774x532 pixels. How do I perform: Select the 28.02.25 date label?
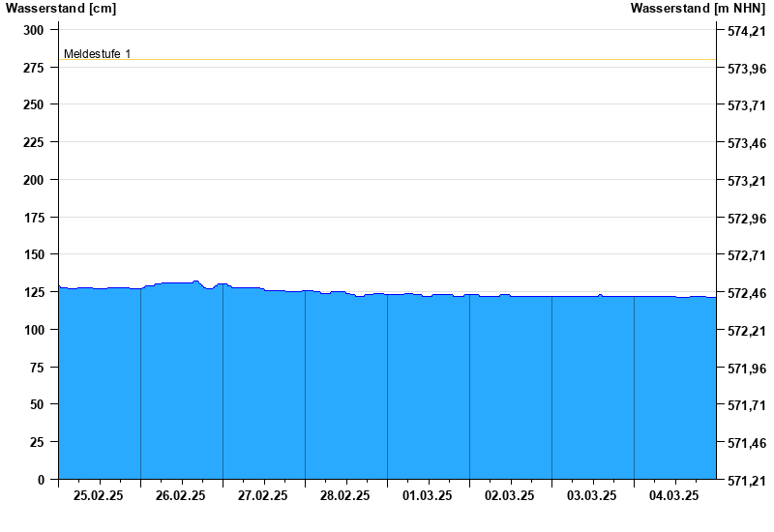pos(344,495)
